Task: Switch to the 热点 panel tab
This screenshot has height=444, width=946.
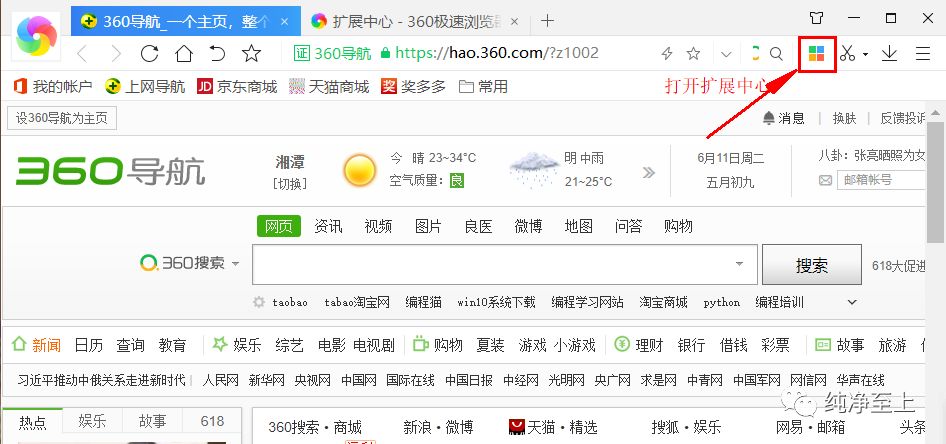Action: pos(33,421)
